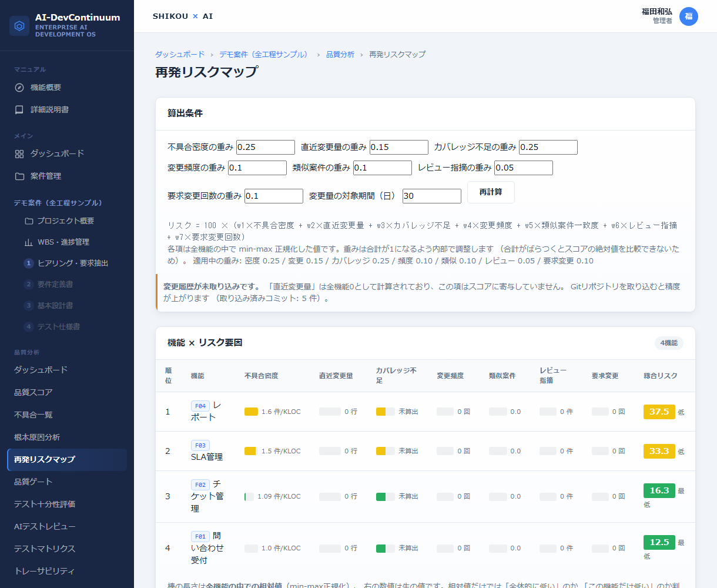Click step 1 badge beside ヒアリング・要求抽出
Viewport: 717px width, 588px height.
pos(28,263)
